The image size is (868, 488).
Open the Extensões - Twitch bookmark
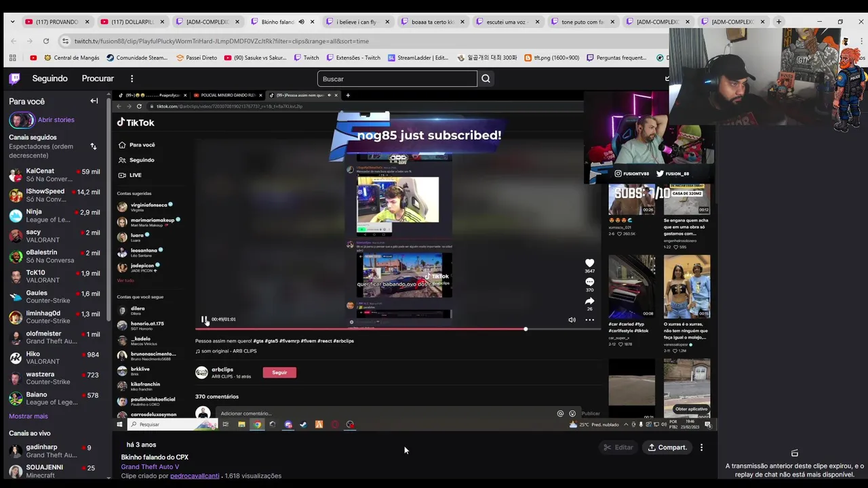click(353, 58)
